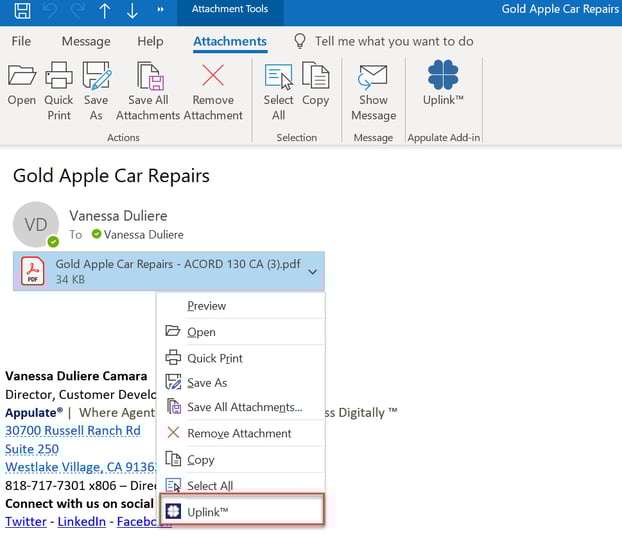
Task: Choose Save All Attachments in context menu
Action: [x=241, y=407]
